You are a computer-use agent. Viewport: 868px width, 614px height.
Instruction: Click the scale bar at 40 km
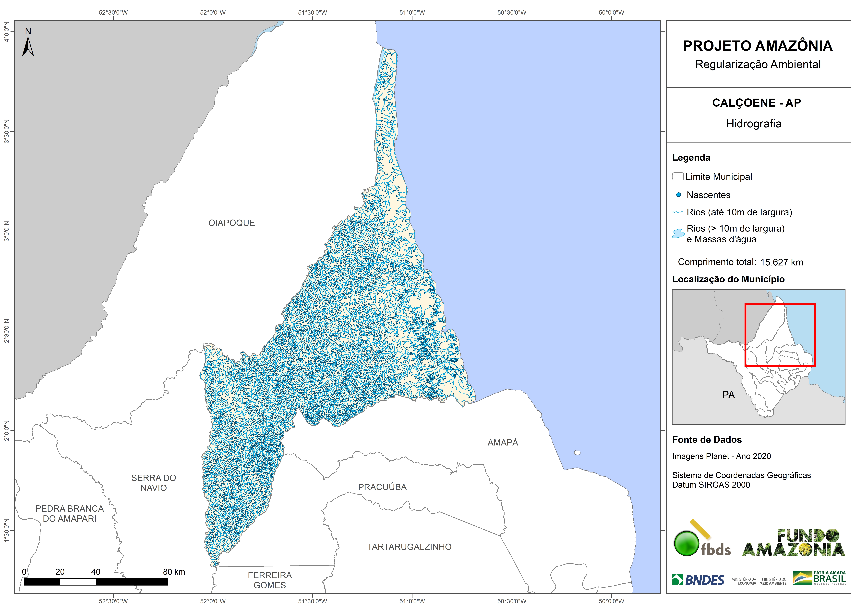click(x=96, y=582)
